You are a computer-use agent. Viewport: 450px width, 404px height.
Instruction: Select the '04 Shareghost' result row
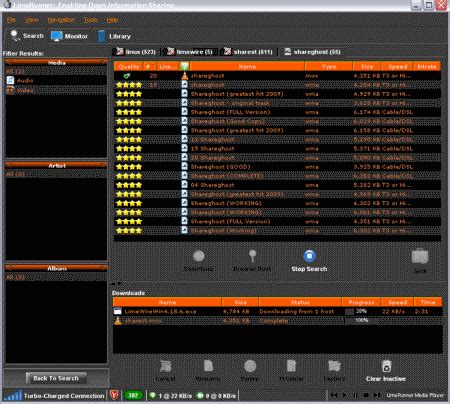pyautogui.click(x=277, y=185)
